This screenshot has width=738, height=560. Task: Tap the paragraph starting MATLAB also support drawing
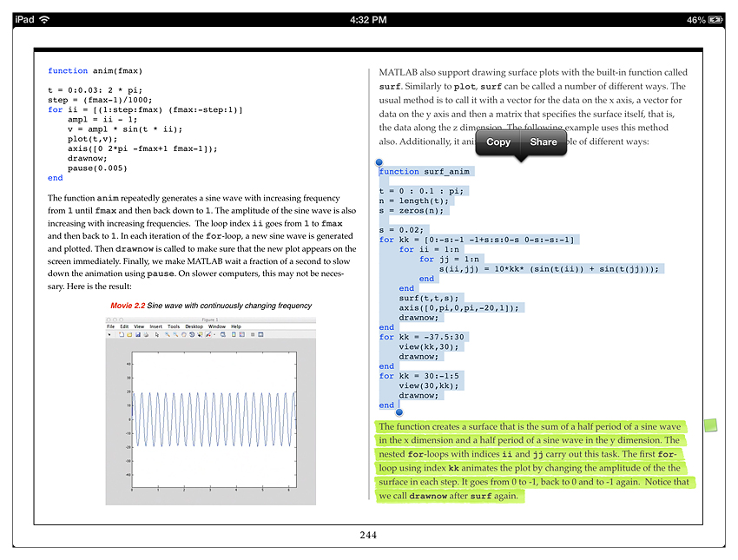tap(533, 107)
